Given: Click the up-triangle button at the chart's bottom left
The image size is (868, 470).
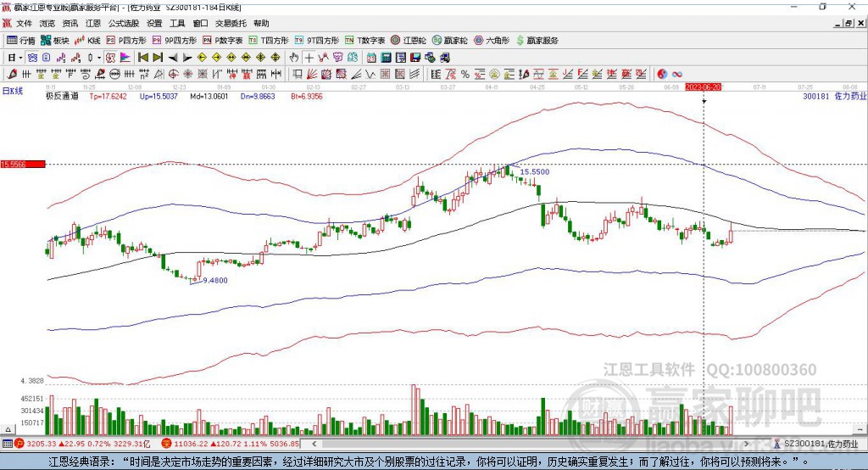Looking at the screenshot, I should 8,429.
